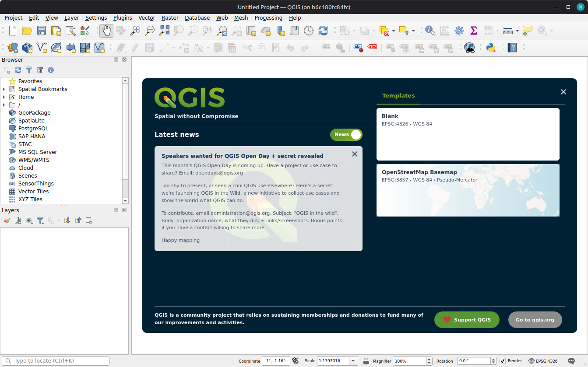This screenshot has width=588, height=367.
Task: Select the Pan Map hand tool
Action: point(106,31)
